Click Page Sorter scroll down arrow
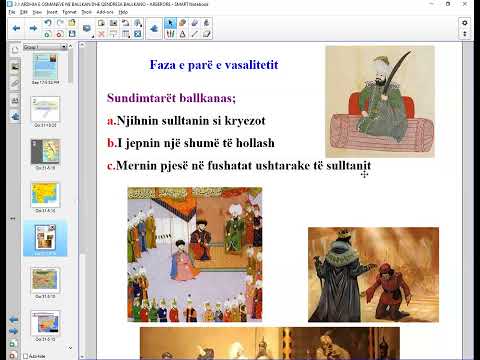 [70, 348]
